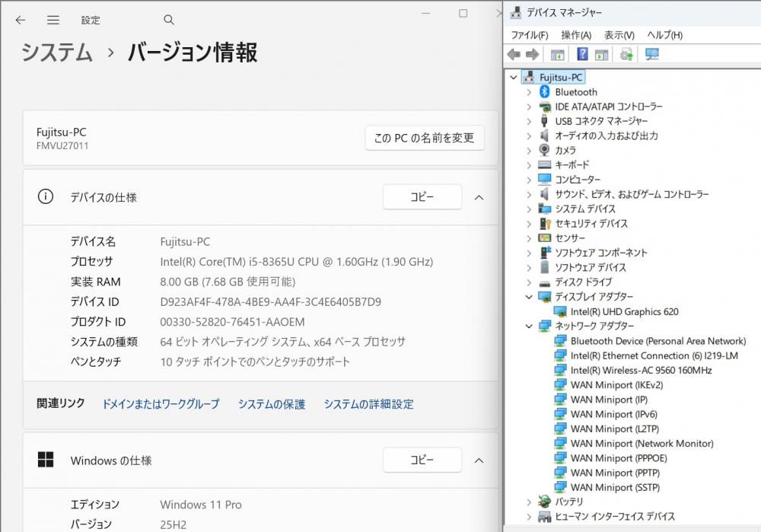This screenshot has height=532, width=761.
Task: Go back using Settings back arrow
Action: click(x=21, y=20)
